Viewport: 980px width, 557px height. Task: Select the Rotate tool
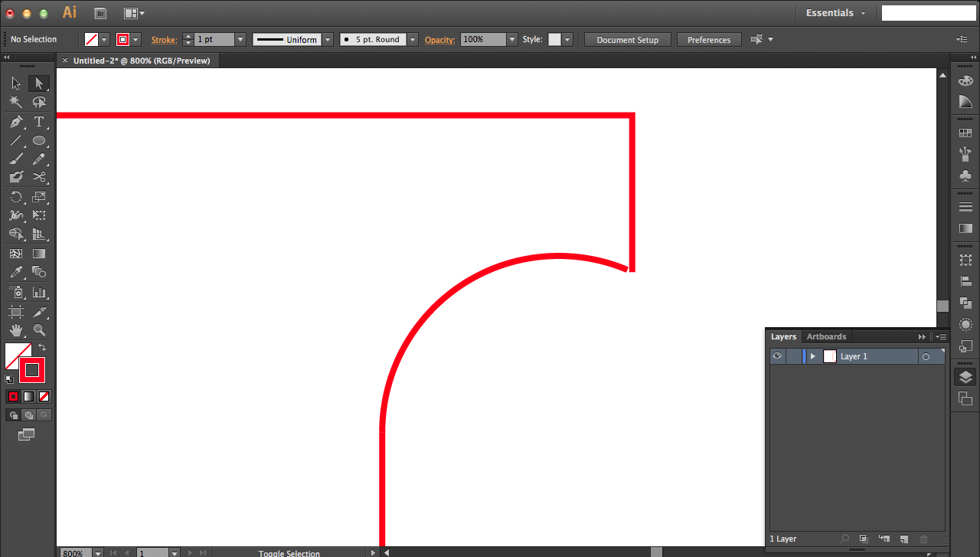point(16,197)
